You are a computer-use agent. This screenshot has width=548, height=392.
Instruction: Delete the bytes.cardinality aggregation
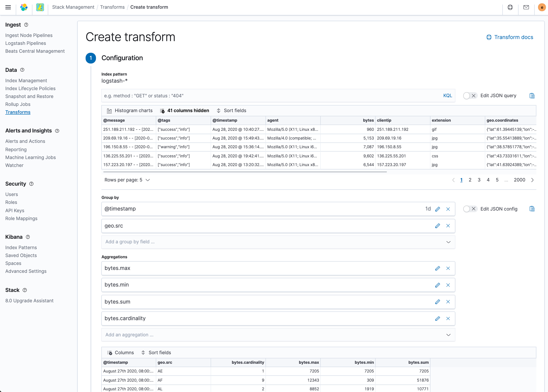(x=448, y=319)
